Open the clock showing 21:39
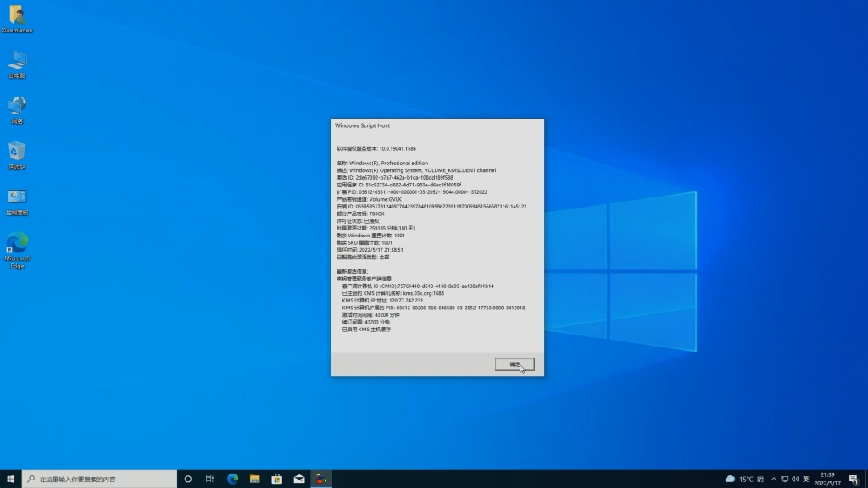Viewport: 868px width, 488px height. point(827,480)
